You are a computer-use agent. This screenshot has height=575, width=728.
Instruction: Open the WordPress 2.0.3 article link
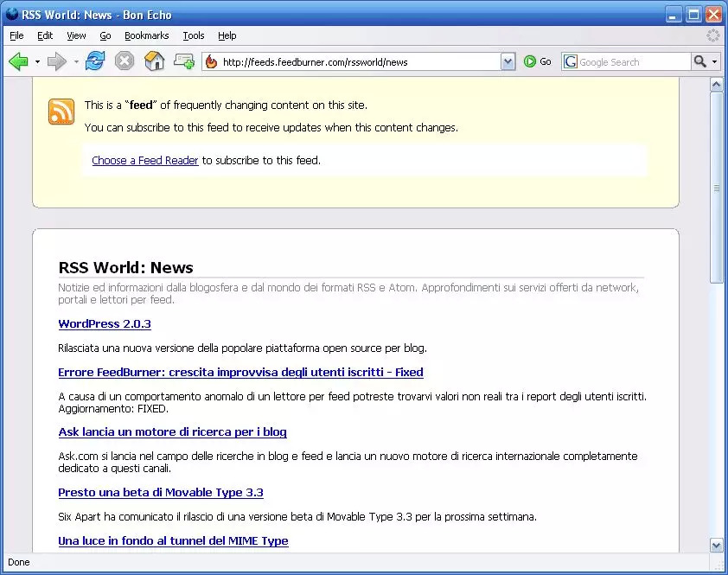click(x=105, y=324)
